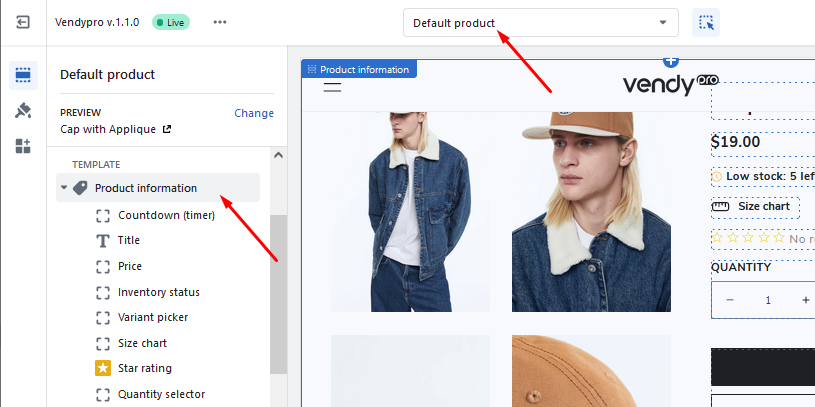Click the full-body denim jacket product image
This screenshot has height=407, width=815.
pos(411,212)
